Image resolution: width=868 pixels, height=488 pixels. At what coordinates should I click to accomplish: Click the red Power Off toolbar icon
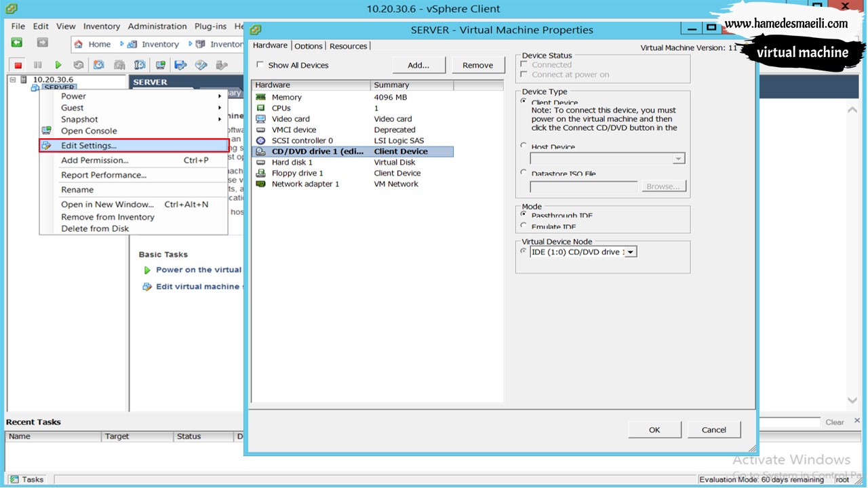point(18,65)
